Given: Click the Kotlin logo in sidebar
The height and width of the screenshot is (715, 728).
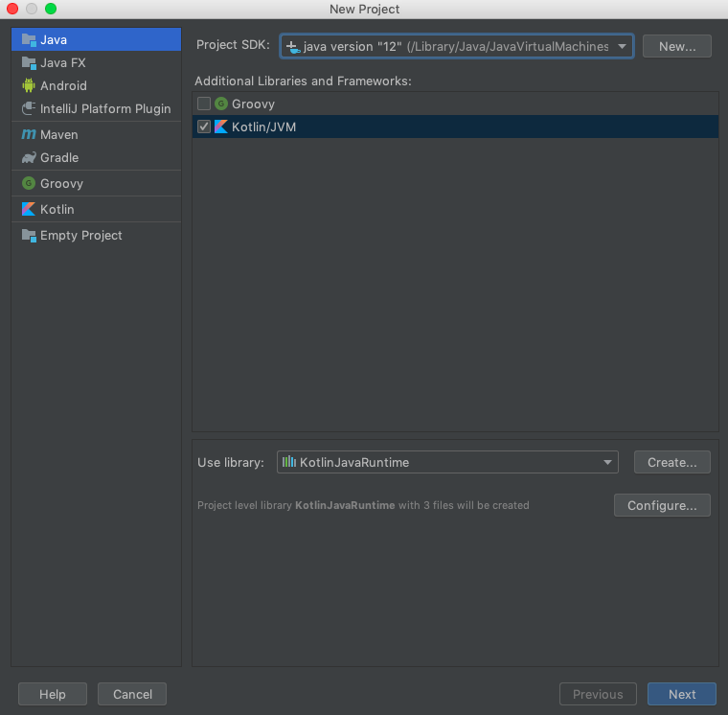Looking at the screenshot, I should [x=29, y=209].
